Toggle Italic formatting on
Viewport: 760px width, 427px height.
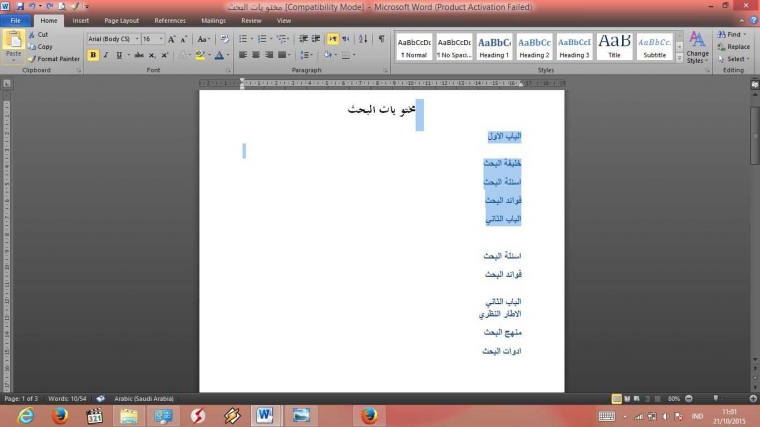pyautogui.click(x=106, y=55)
